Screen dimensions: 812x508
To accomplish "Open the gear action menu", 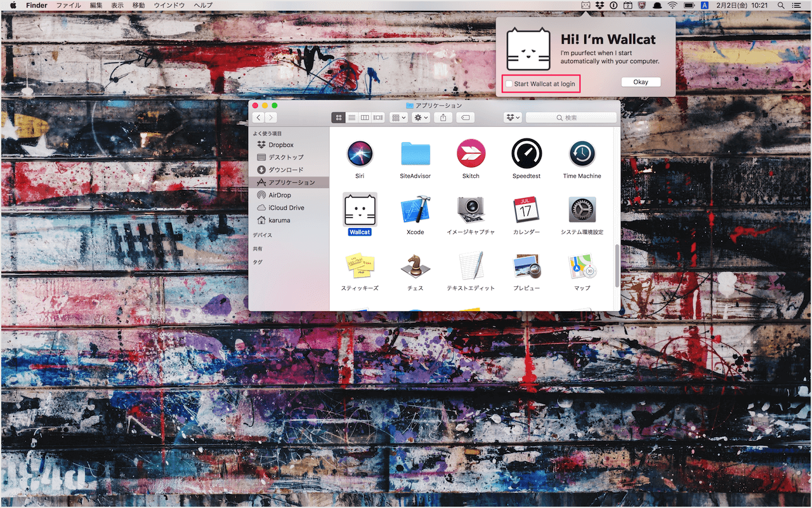I will pos(421,117).
